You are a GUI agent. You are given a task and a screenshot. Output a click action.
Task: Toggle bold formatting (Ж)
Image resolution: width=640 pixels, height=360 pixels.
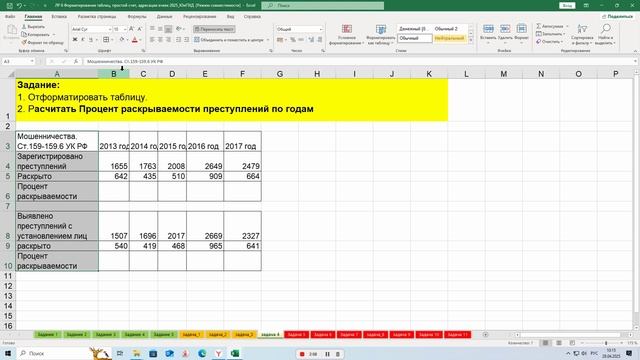point(75,40)
